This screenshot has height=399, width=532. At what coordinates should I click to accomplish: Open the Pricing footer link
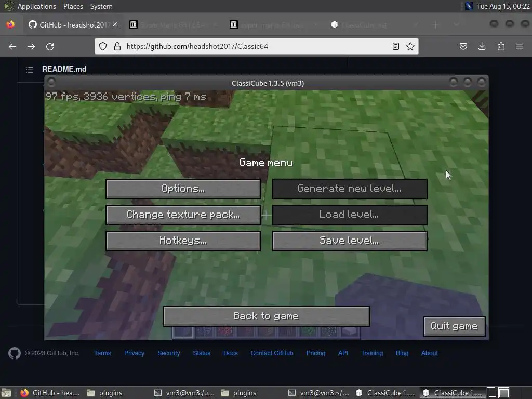(x=315, y=353)
